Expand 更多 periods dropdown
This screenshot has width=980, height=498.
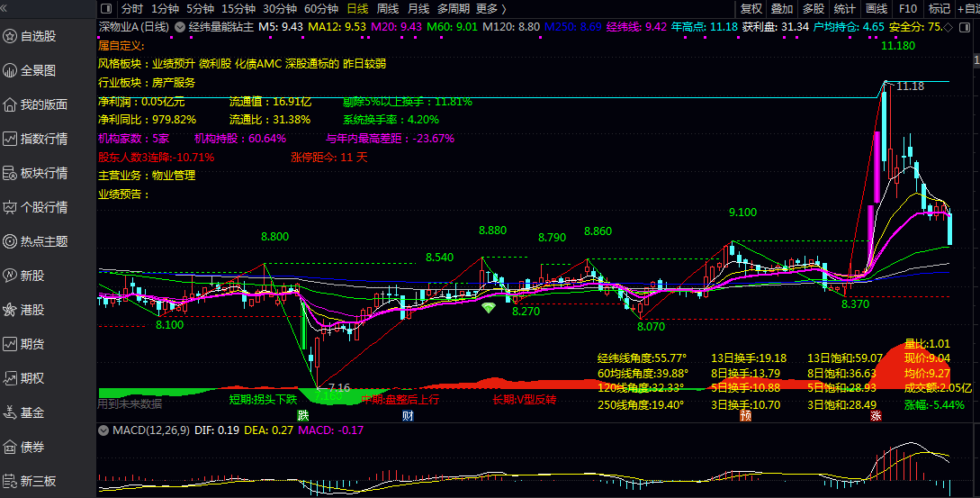coord(491,9)
